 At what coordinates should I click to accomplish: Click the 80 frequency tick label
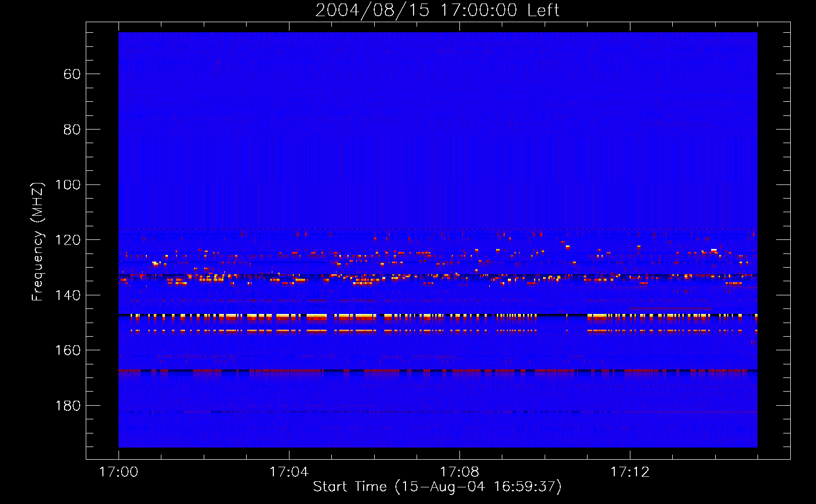click(x=72, y=130)
